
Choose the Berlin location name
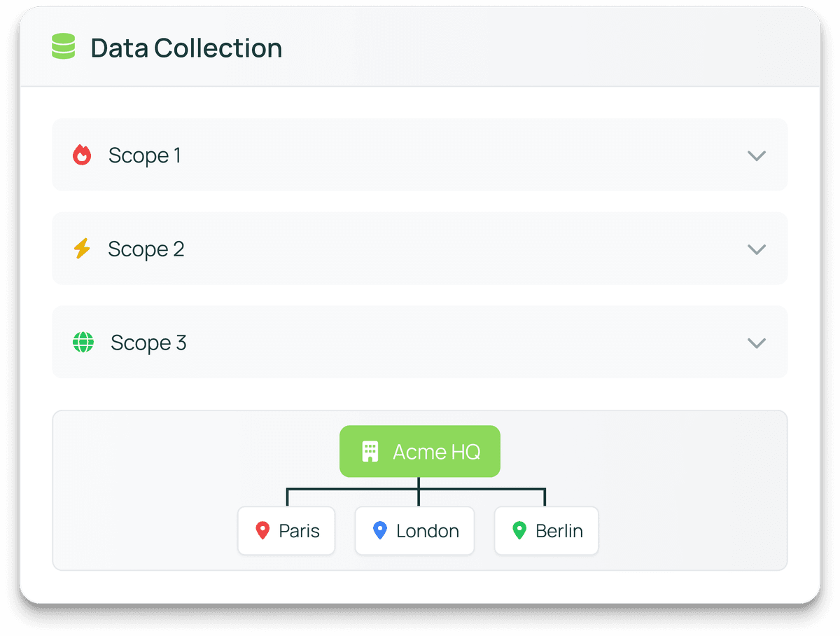tap(559, 531)
